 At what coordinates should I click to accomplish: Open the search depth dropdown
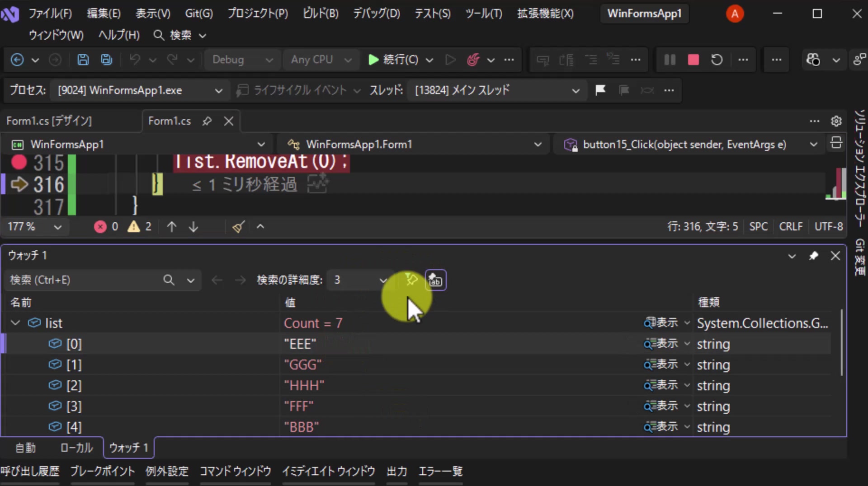coord(361,280)
